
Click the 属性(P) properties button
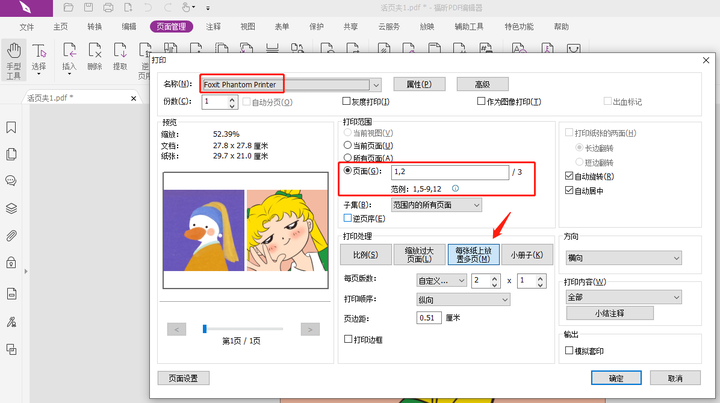pyautogui.click(x=419, y=84)
